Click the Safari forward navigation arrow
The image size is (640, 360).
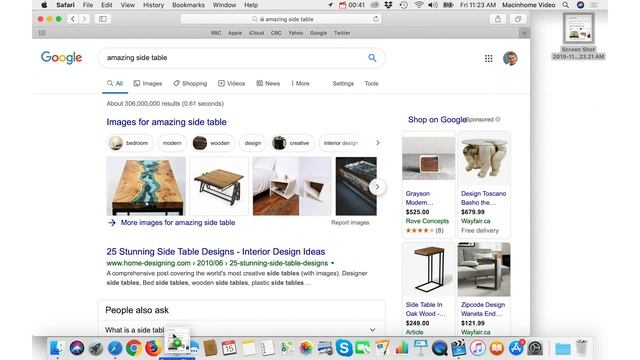click(84, 19)
